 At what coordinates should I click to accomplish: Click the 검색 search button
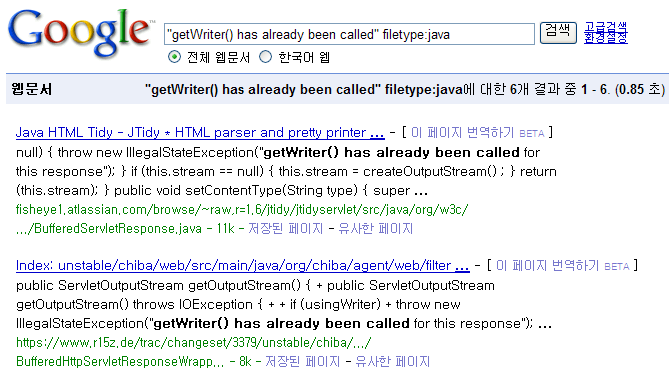click(x=558, y=32)
